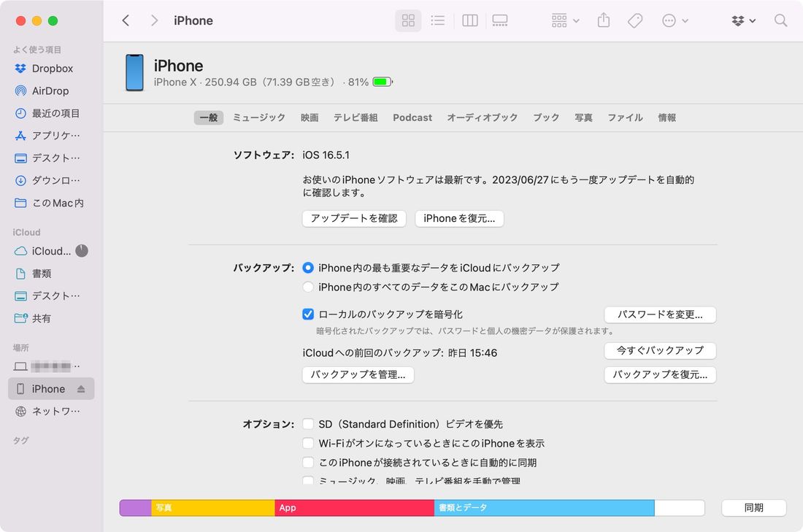Click the iPhoneを復元... button
Viewport: 803px width, 532px height.
click(459, 219)
